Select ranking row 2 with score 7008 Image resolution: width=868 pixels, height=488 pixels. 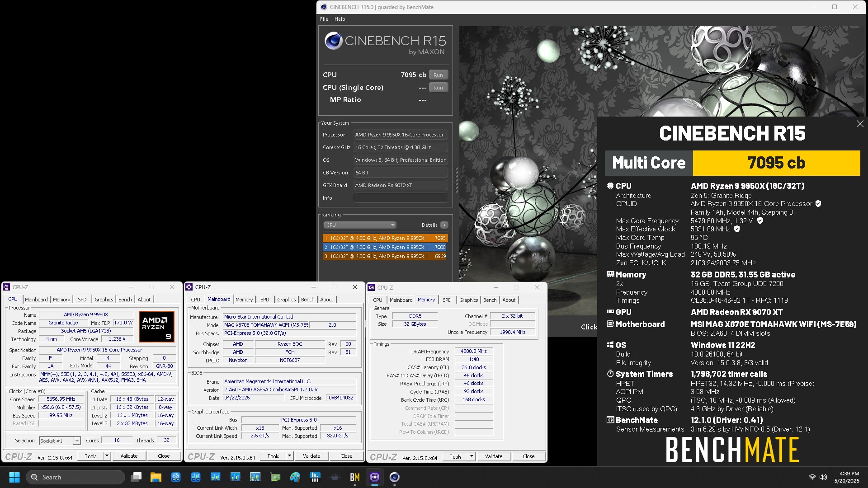point(385,247)
